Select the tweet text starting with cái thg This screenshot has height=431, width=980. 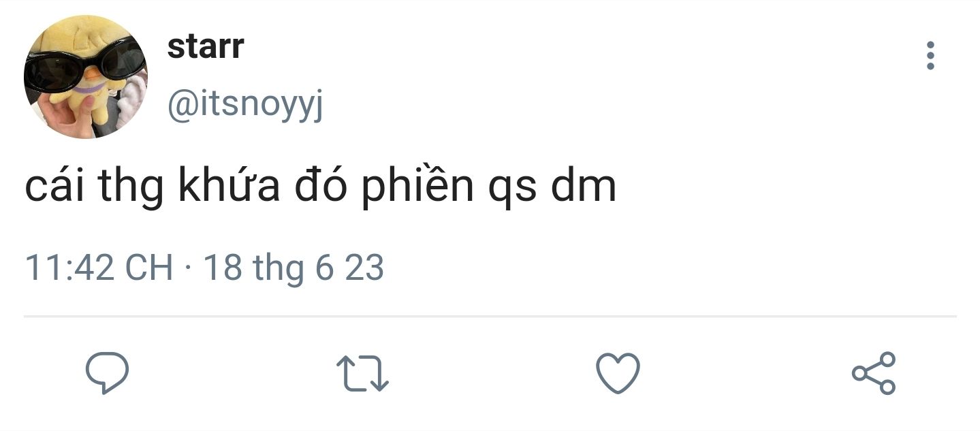pos(320,187)
